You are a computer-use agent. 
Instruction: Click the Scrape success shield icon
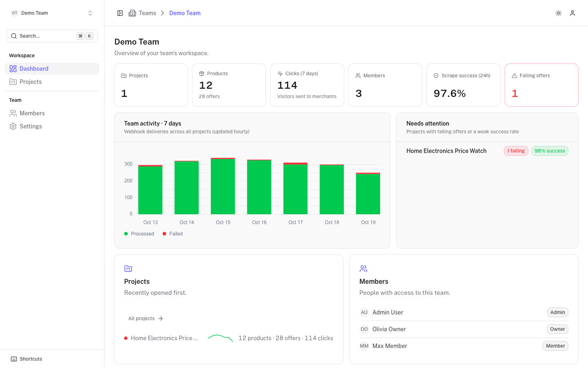click(x=436, y=76)
